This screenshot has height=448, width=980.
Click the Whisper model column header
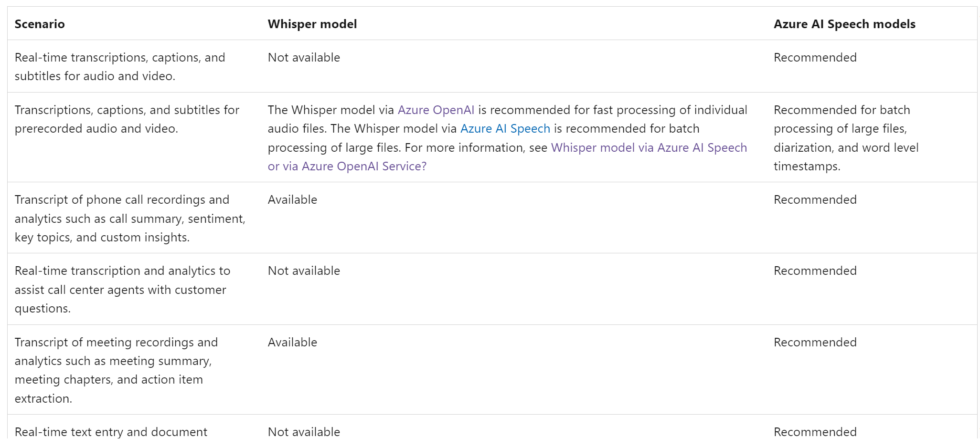click(312, 24)
